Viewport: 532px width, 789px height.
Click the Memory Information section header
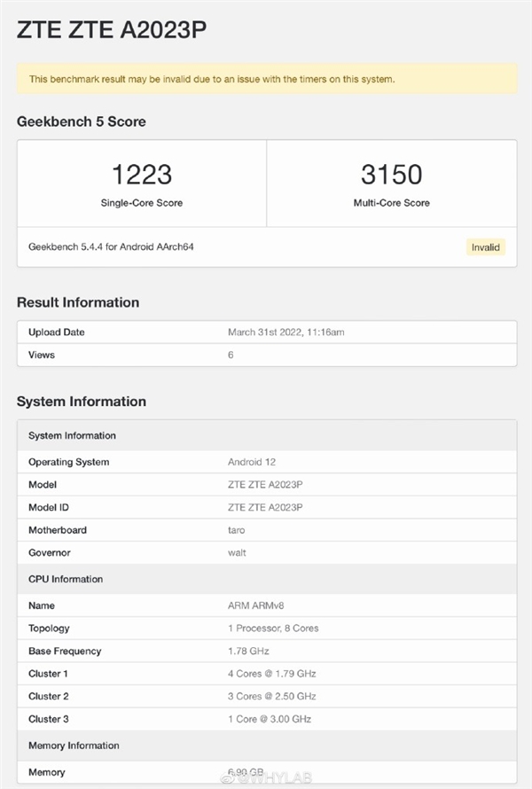pyautogui.click(x=74, y=746)
